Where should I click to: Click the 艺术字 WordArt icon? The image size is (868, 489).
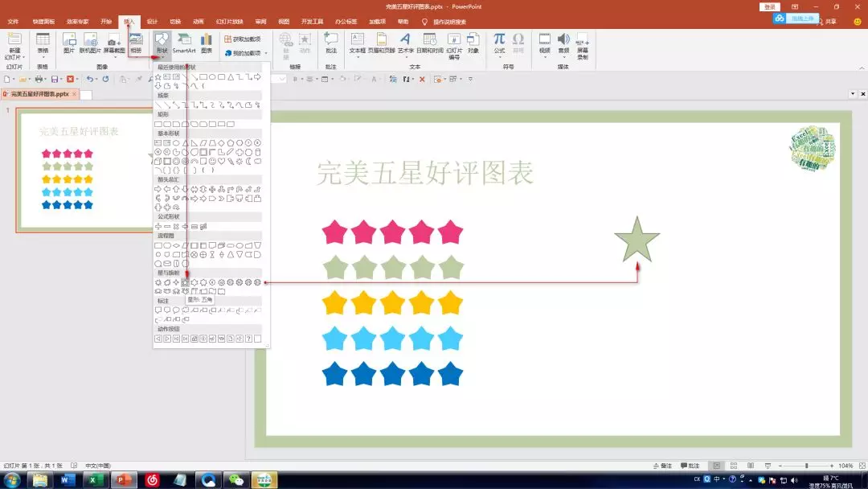[405, 43]
